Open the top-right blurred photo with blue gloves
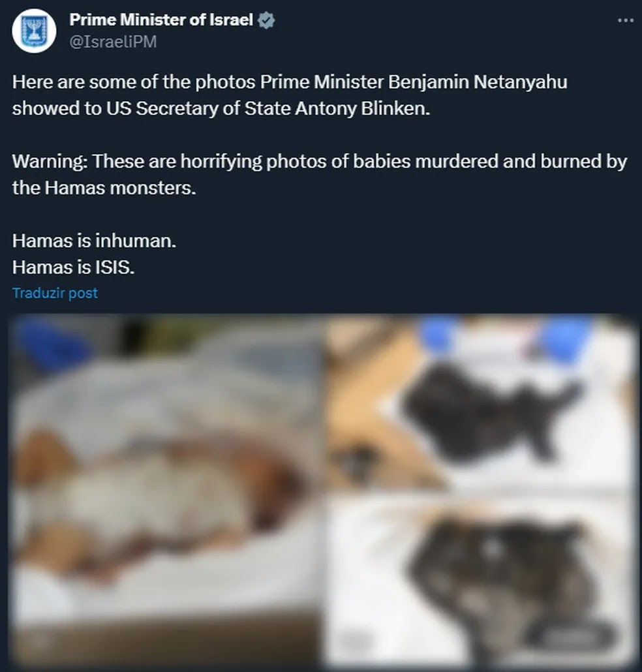The height and width of the screenshot is (672, 642). [480, 403]
